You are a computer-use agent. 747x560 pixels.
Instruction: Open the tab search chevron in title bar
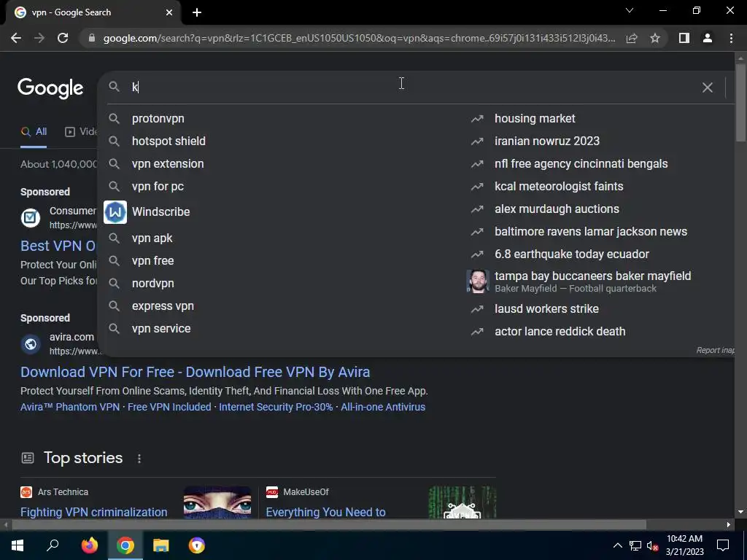pyautogui.click(x=630, y=10)
